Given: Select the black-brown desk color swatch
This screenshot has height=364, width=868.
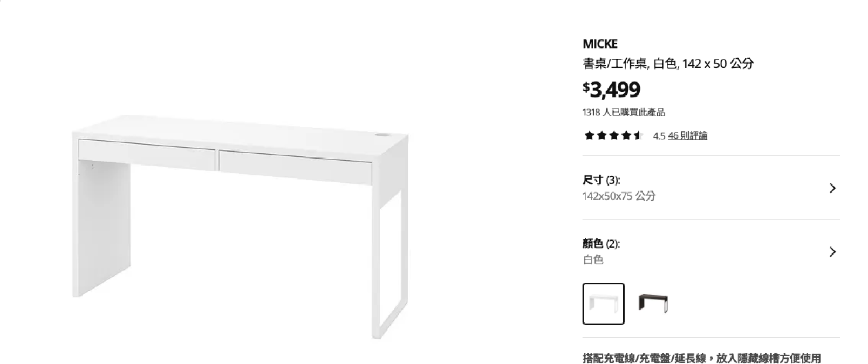Looking at the screenshot, I should pyautogui.click(x=653, y=304).
